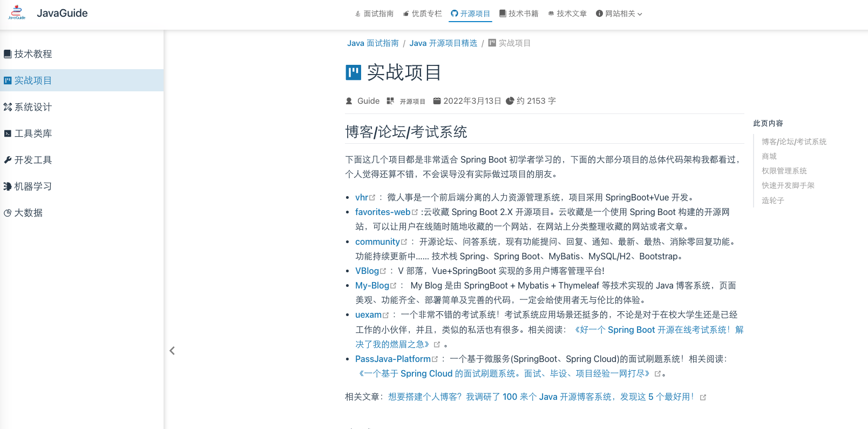Click the 博客/论坛/考试系统 section heading
Screen dimensions: 868x429
pos(406,132)
